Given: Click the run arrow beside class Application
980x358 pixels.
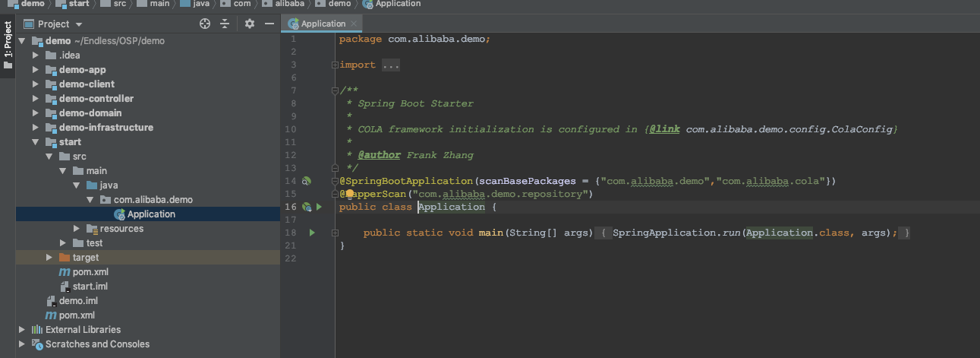Looking at the screenshot, I should tap(320, 207).
